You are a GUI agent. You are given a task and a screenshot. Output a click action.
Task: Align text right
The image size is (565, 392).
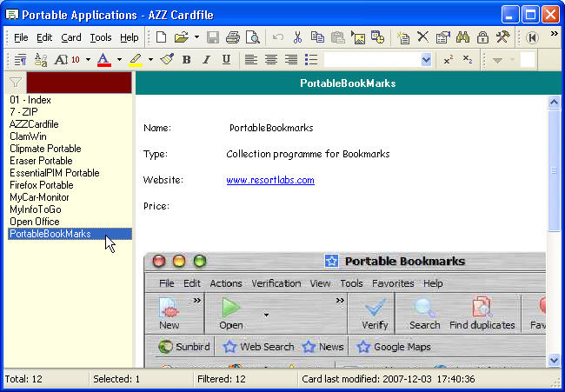(291, 59)
